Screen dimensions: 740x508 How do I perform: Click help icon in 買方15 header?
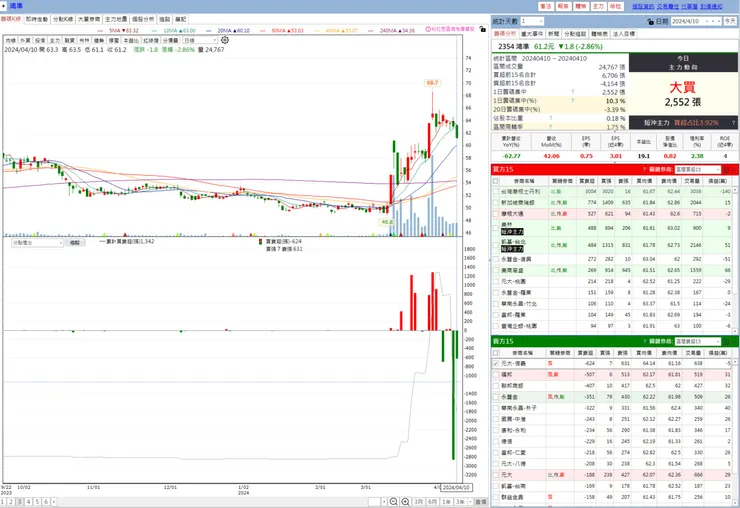[x=644, y=169]
